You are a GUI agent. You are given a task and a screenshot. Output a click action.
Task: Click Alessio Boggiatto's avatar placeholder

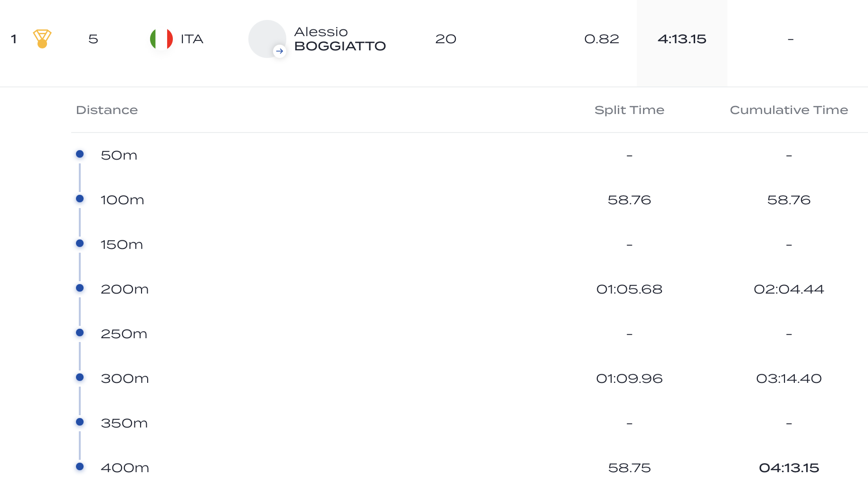pyautogui.click(x=267, y=39)
